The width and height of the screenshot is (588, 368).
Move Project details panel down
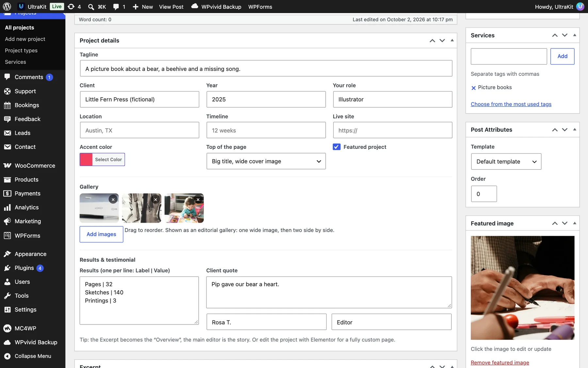[x=442, y=41]
